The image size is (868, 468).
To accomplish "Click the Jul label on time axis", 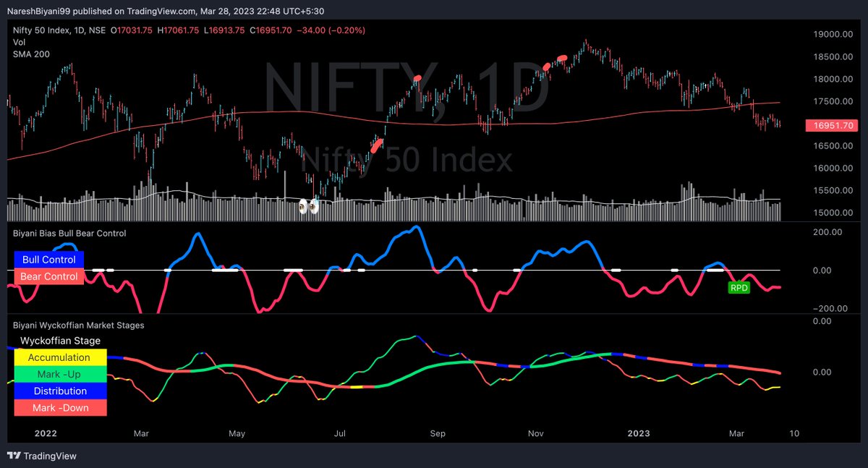I will pos(340,434).
